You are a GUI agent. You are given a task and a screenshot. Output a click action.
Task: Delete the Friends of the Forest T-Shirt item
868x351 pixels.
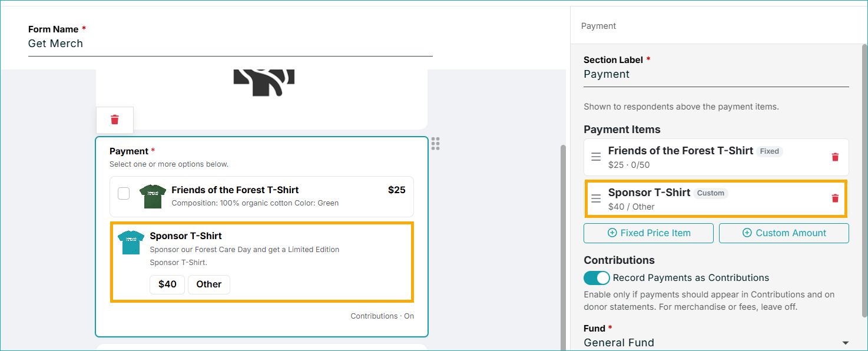coord(834,157)
